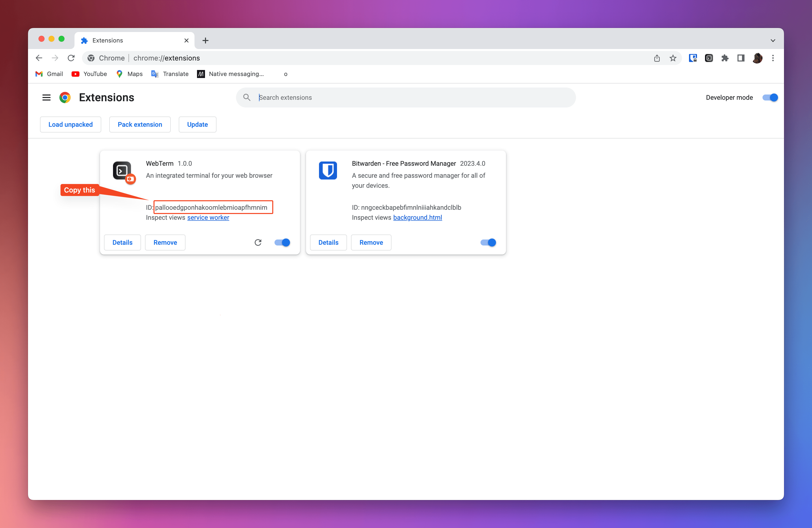Disable the Bitwarden extension toggle

point(488,242)
